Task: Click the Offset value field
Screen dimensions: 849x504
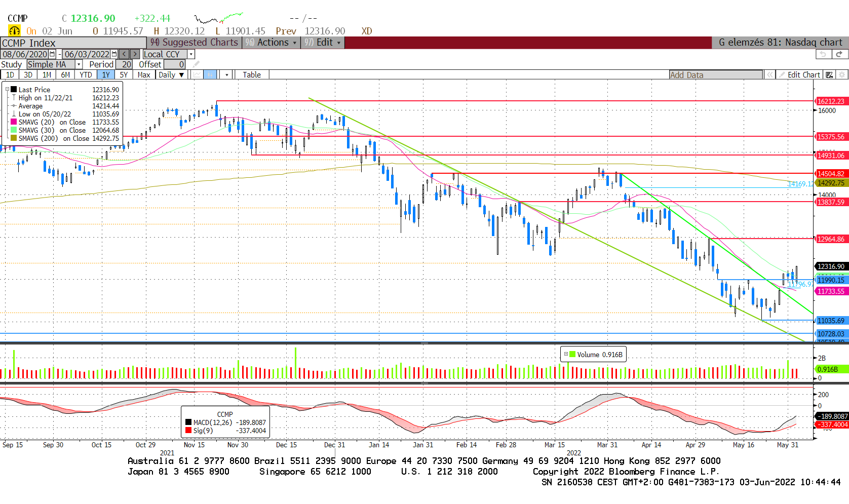Action: click(175, 64)
